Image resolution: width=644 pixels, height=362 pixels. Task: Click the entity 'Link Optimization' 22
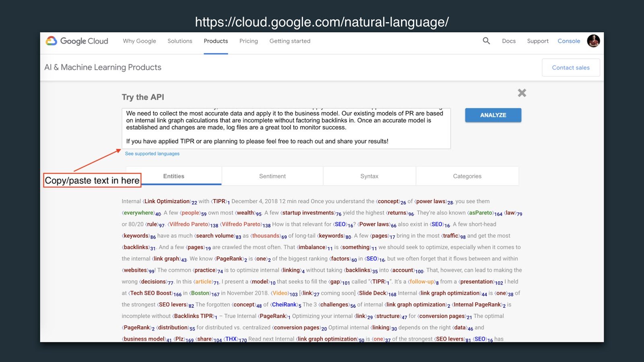[169, 202]
